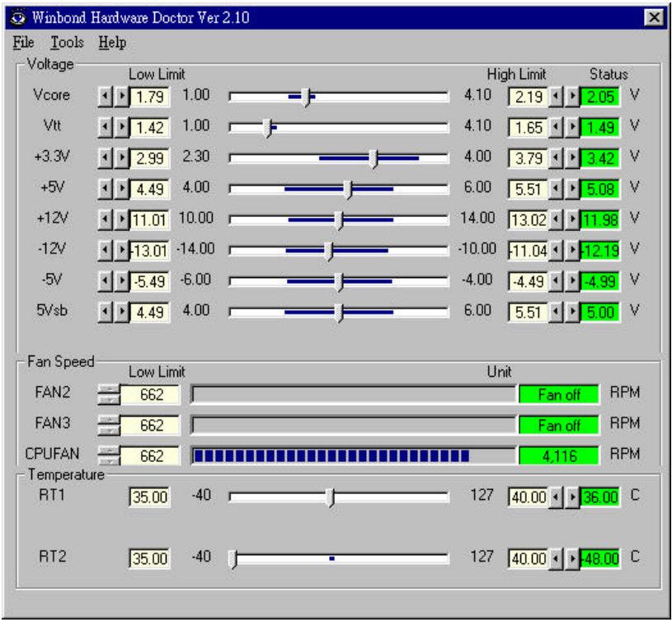
Task: Increase Vcore low limit with right arrow
Action: tap(122, 97)
